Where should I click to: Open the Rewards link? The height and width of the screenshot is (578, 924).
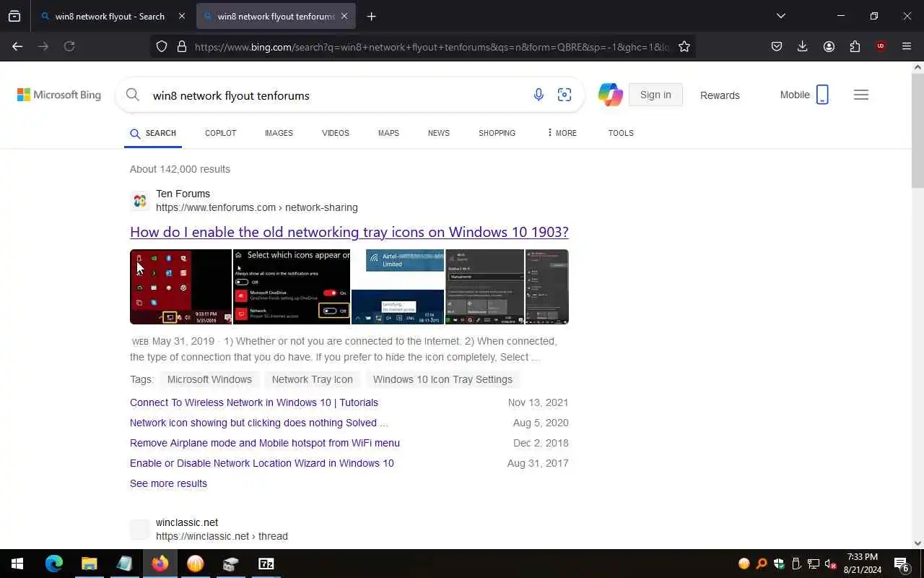tap(720, 95)
